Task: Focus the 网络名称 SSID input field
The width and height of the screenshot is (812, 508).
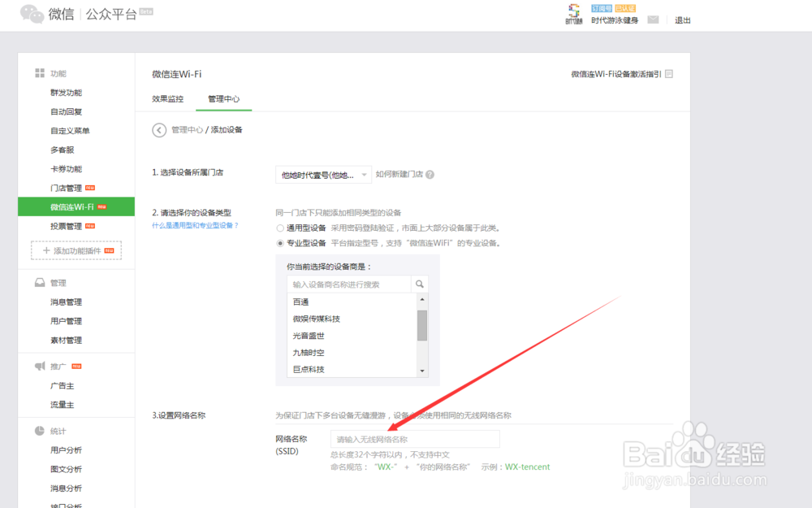Action: coord(415,439)
